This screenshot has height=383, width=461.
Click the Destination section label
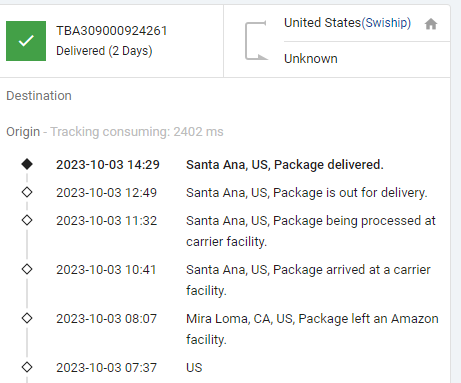[39, 96]
